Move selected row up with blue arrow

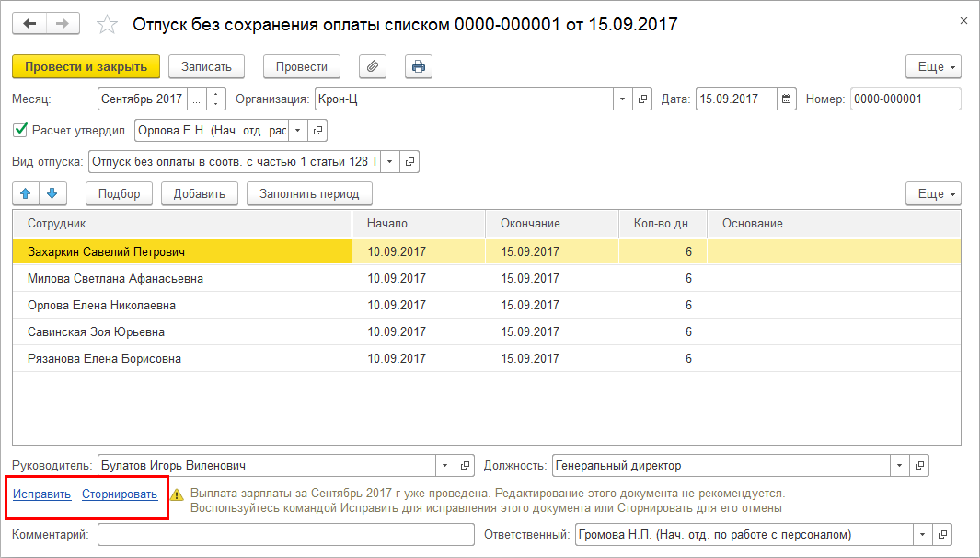(26, 193)
